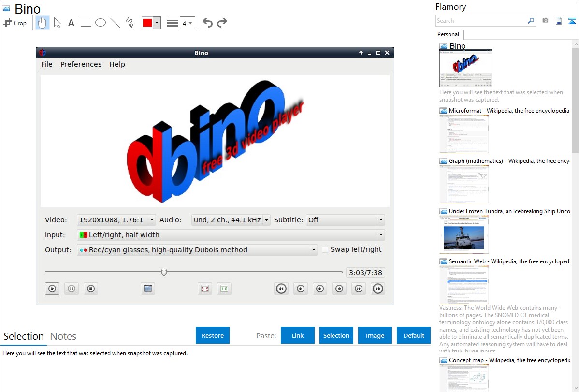The height and width of the screenshot is (392, 579).
Task: Click the Flamory Search field
Action: pyautogui.click(x=481, y=21)
